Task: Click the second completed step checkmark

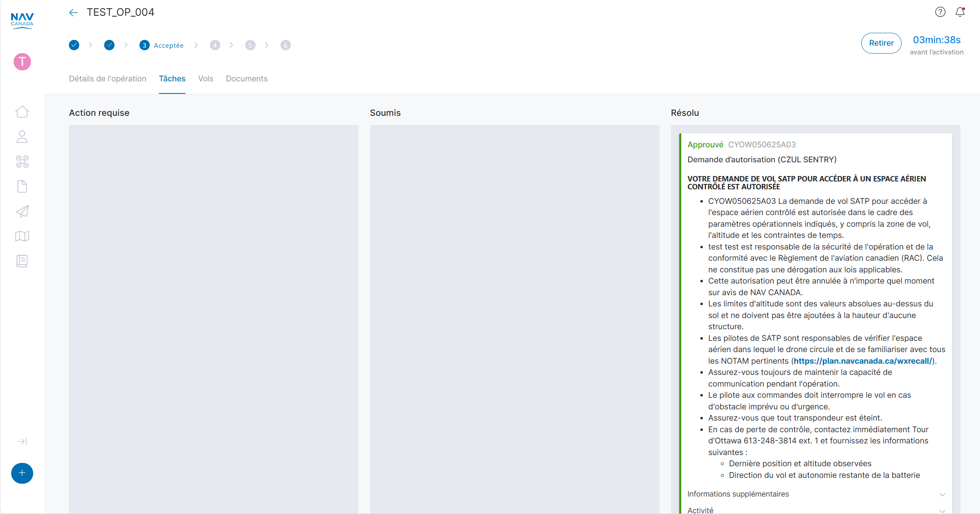Action: coord(110,45)
